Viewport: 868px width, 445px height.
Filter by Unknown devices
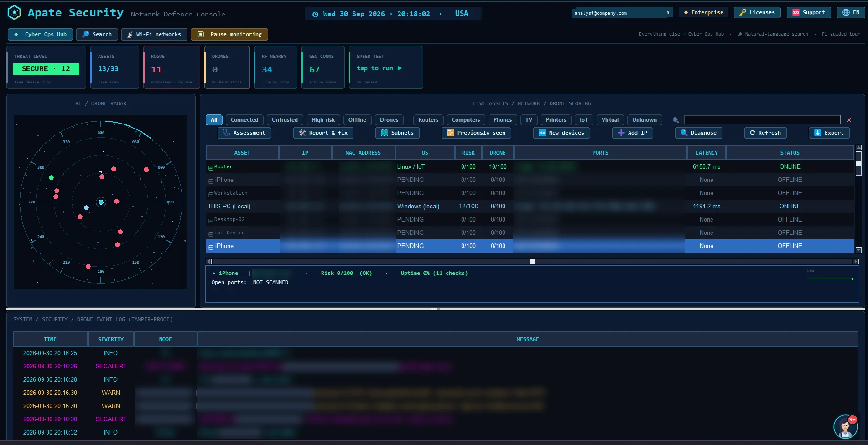(645, 120)
